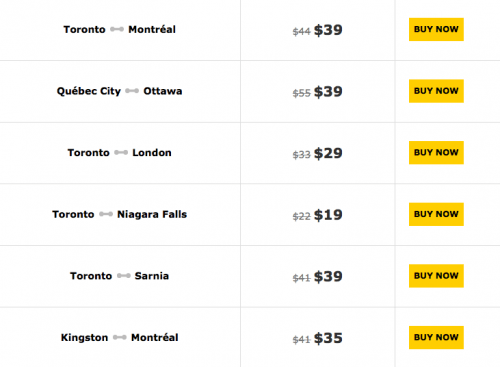Buy the Toronto to London fare
This screenshot has height=367, width=500.
click(436, 153)
